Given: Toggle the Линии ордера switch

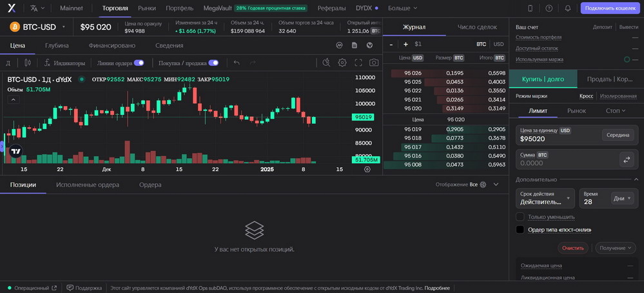Looking at the screenshot, I should [x=139, y=63].
